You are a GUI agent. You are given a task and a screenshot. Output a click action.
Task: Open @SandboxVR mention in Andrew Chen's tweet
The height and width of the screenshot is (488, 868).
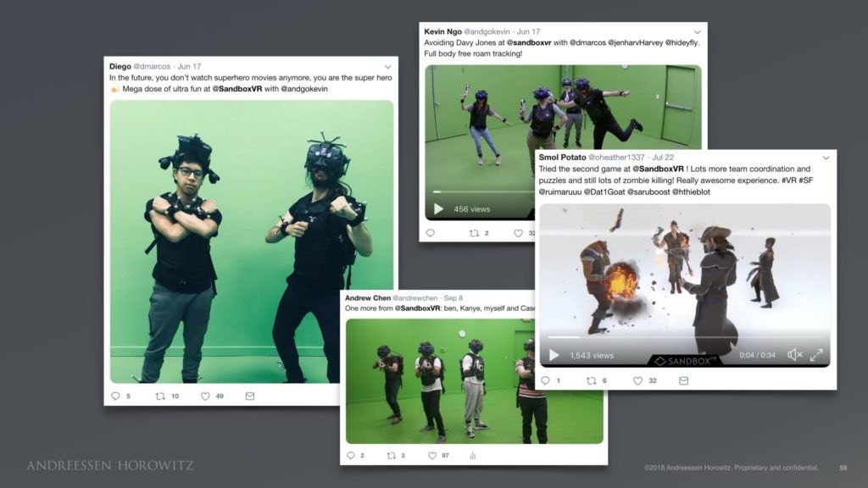pos(417,308)
